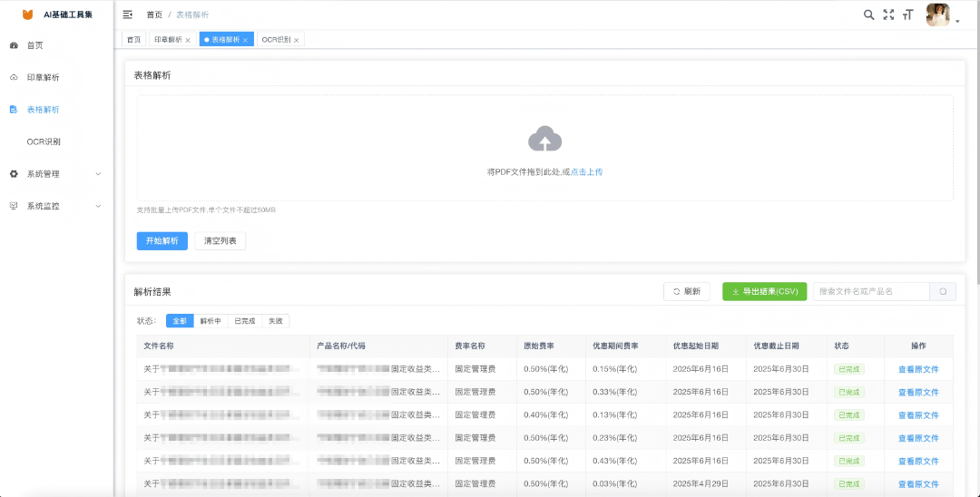
Task: Click 导出结果(CSV) button
Action: pos(764,292)
